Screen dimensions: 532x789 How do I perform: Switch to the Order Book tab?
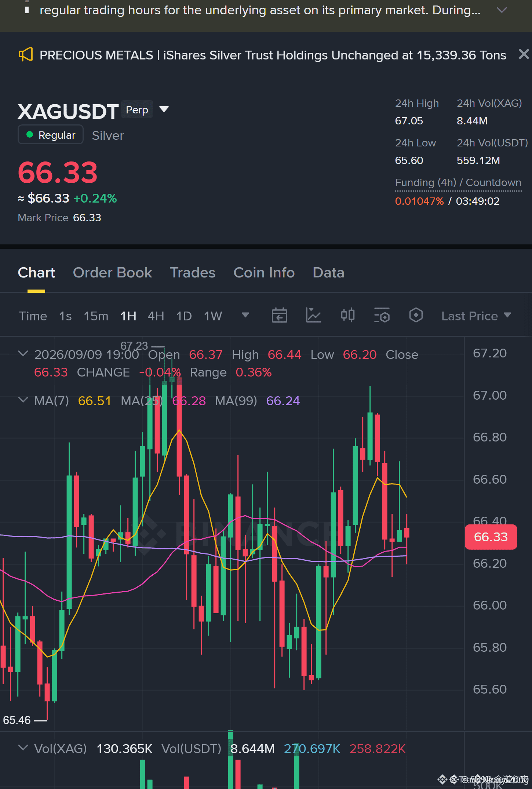click(x=112, y=273)
